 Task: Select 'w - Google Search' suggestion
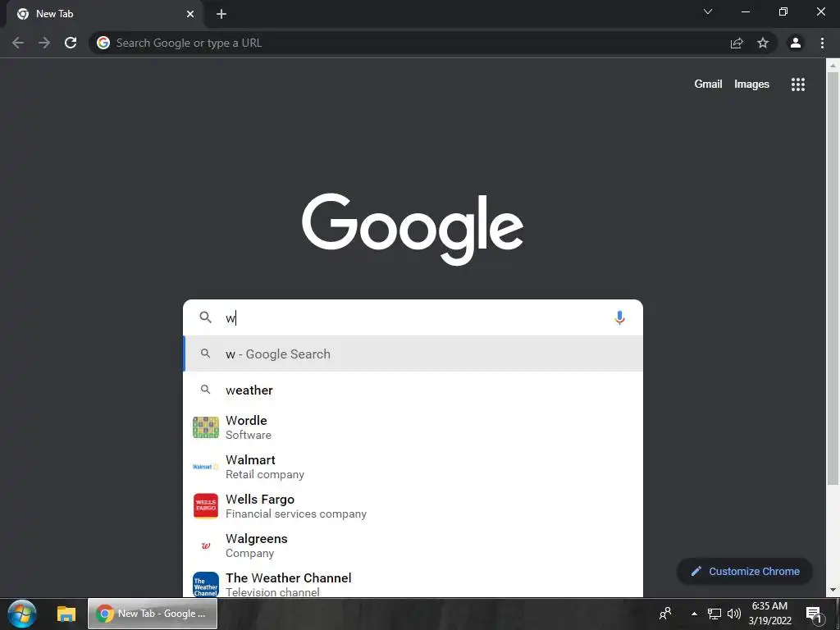pos(413,354)
